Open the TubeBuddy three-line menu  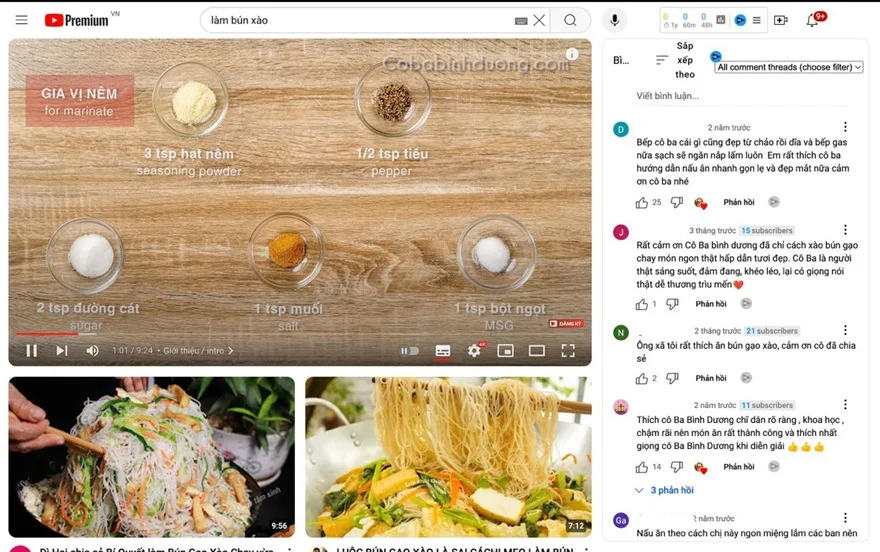(757, 20)
